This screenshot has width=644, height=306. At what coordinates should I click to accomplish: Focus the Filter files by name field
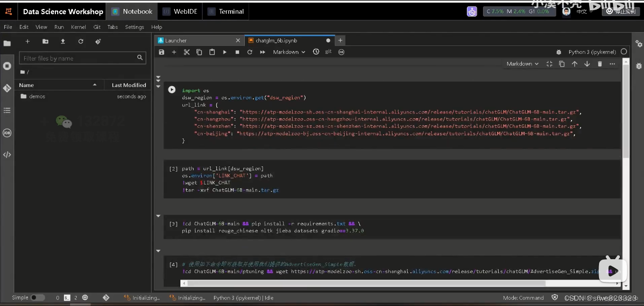tap(82, 58)
